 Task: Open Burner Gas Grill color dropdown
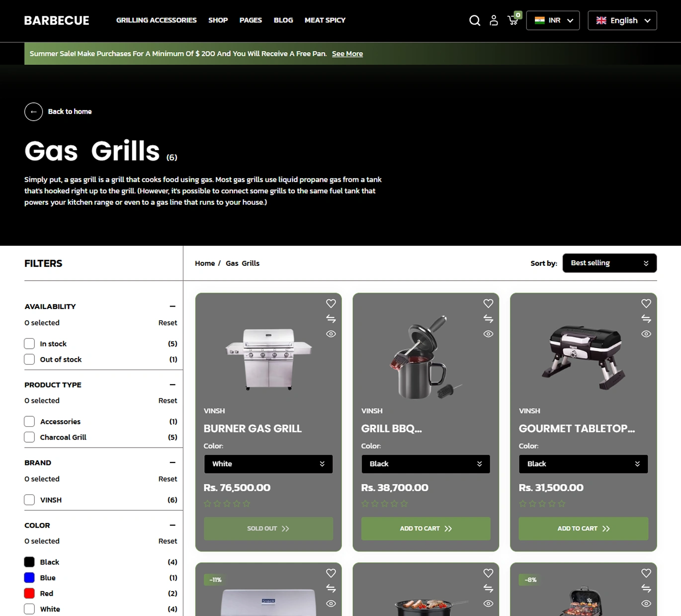(x=268, y=464)
